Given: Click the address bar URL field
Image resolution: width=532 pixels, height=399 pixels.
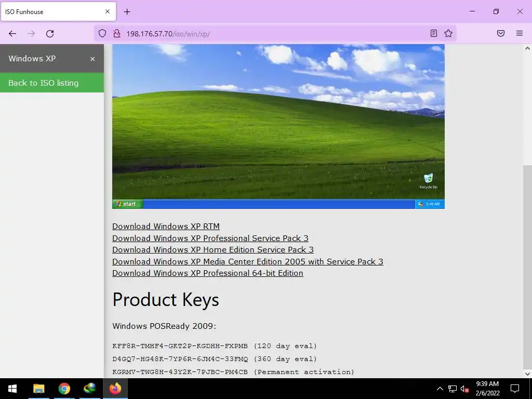Looking at the screenshot, I should pyautogui.click(x=275, y=34).
